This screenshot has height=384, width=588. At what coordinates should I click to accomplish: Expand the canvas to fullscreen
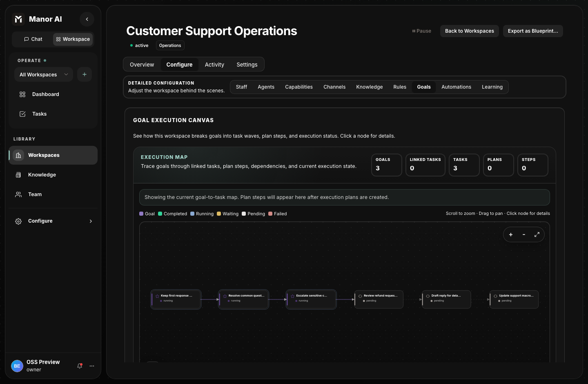(x=537, y=234)
